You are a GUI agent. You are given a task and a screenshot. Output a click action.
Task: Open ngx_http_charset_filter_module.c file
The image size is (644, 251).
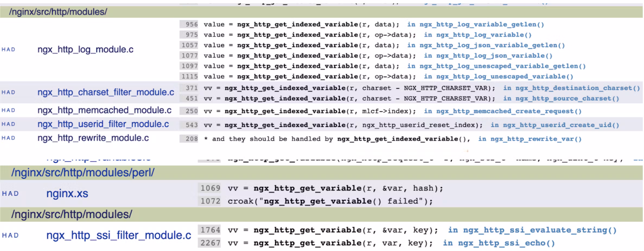(106, 92)
